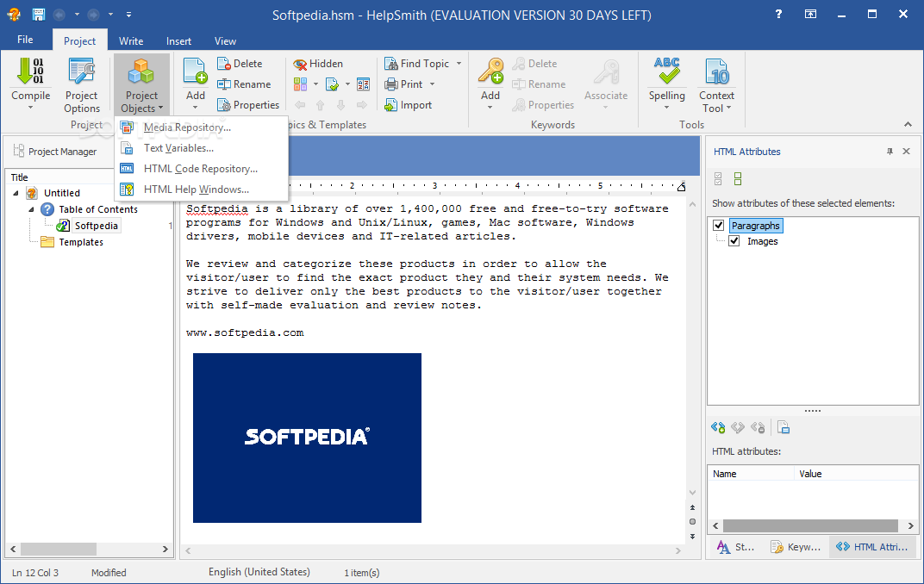Select the Templates folder
924x584 pixels.
(x=81, y=242)
